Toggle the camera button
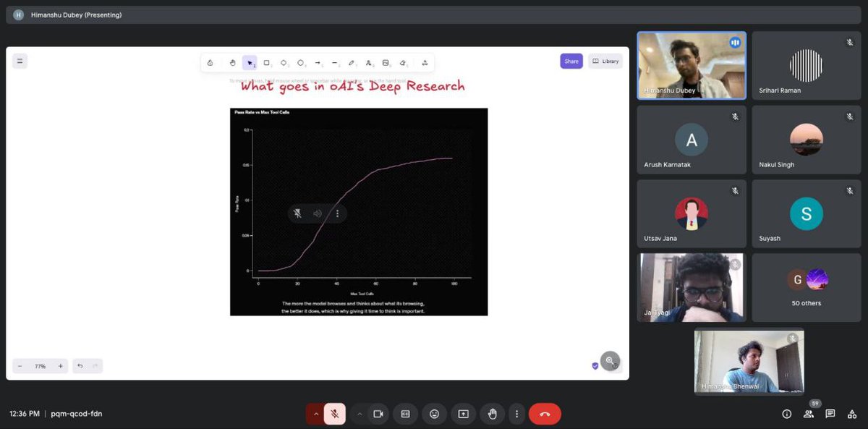 click(x=378, y=414)
